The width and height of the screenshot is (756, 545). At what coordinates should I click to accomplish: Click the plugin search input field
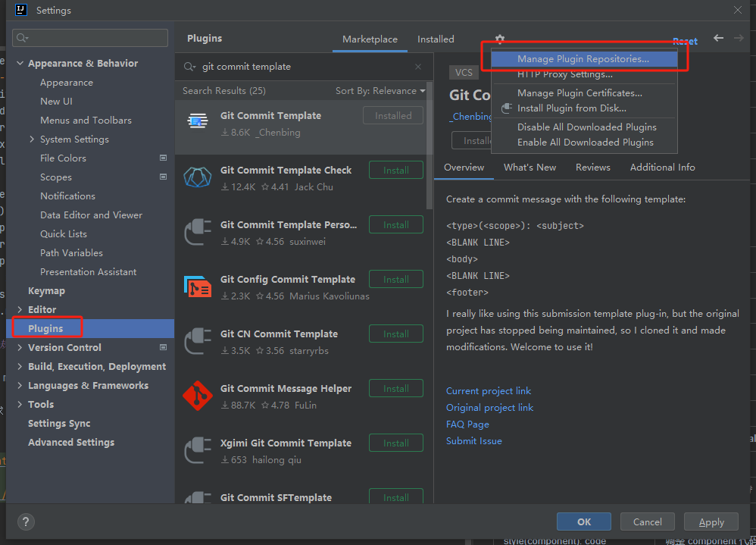[x=303, y=67]
